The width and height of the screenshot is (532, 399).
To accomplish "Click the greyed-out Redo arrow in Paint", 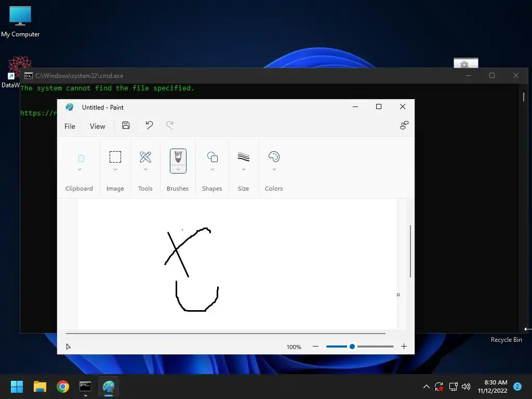I will tap(170, 125).
